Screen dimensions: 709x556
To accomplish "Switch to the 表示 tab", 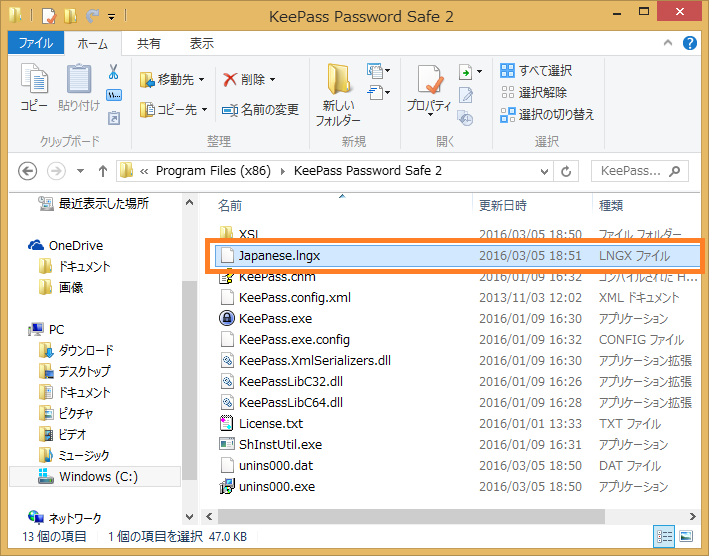I will (201, 43).
